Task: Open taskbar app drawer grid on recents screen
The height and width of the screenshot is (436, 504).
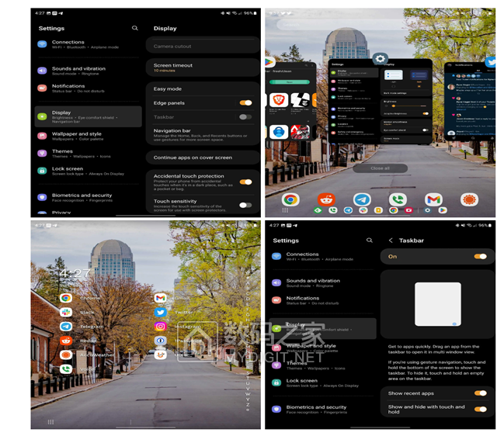Action: coord(285,210)
